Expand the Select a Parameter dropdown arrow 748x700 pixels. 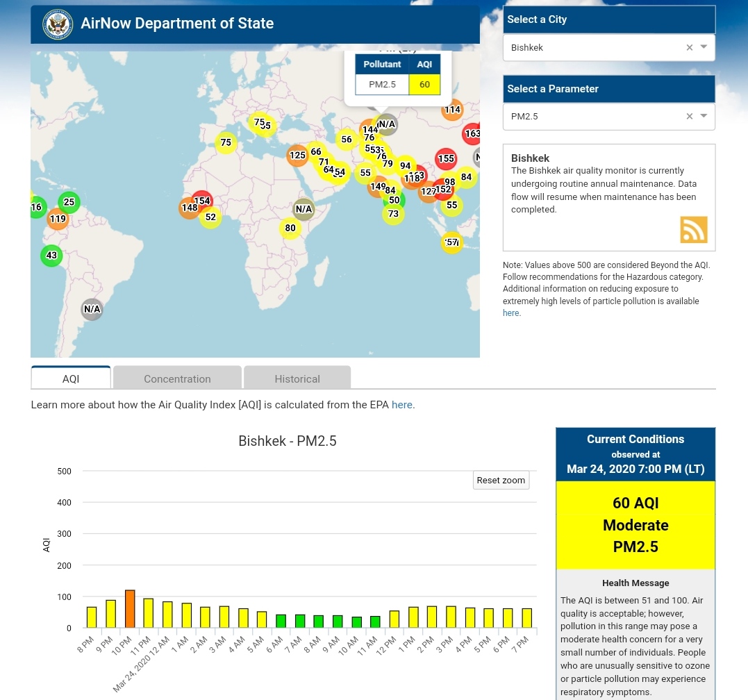(704, 116)
